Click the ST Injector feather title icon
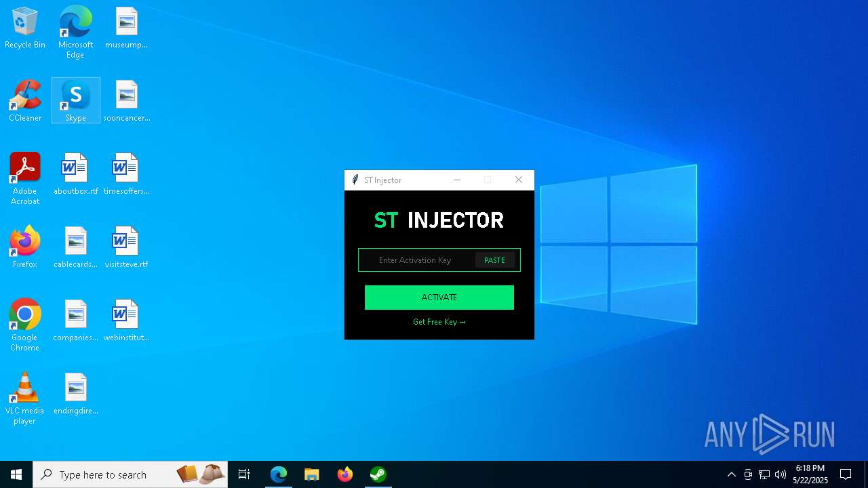 355,180
